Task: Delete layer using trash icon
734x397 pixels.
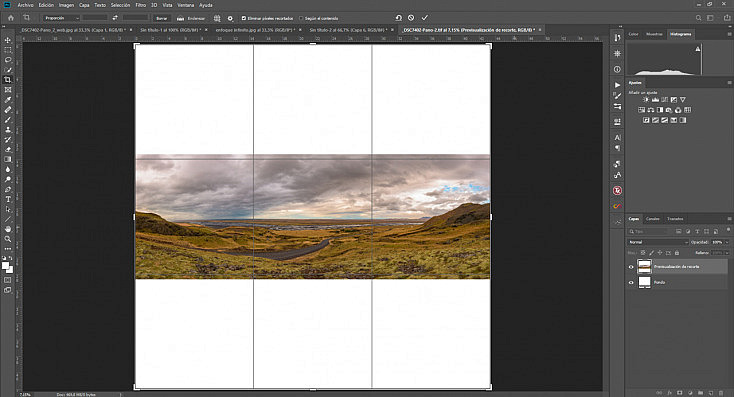Action: 721,392
